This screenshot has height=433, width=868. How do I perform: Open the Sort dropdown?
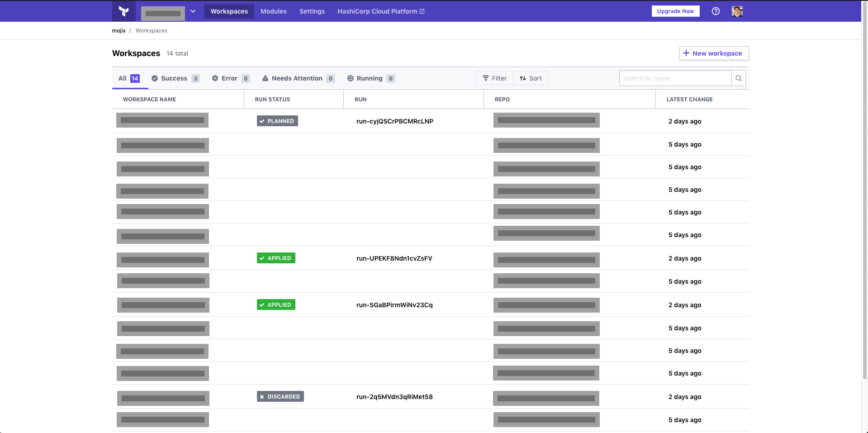click(x=531, y=78)
